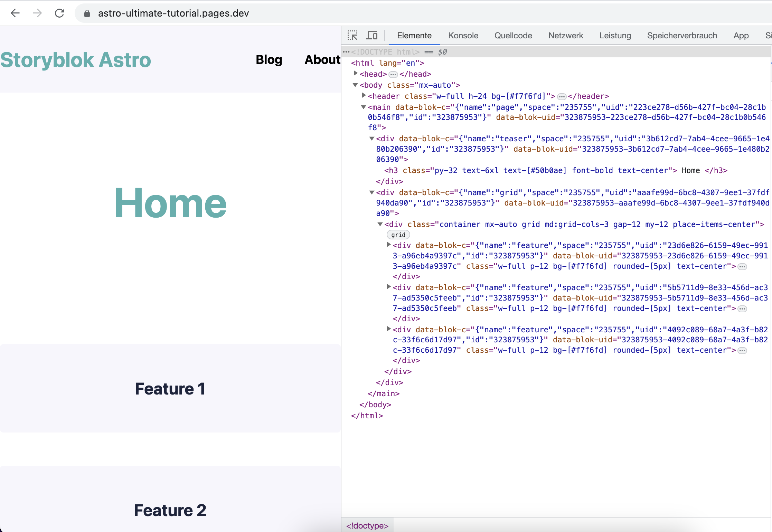Click the back navigation arrow
This screenshot has width=772, height=532.
pyautogui.click(x=15, y=13)
